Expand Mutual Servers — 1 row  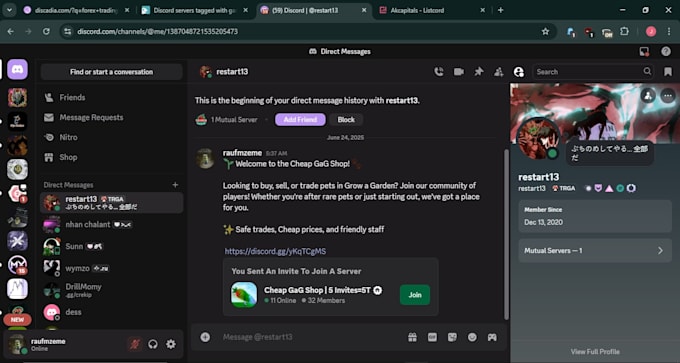(595, 251)
